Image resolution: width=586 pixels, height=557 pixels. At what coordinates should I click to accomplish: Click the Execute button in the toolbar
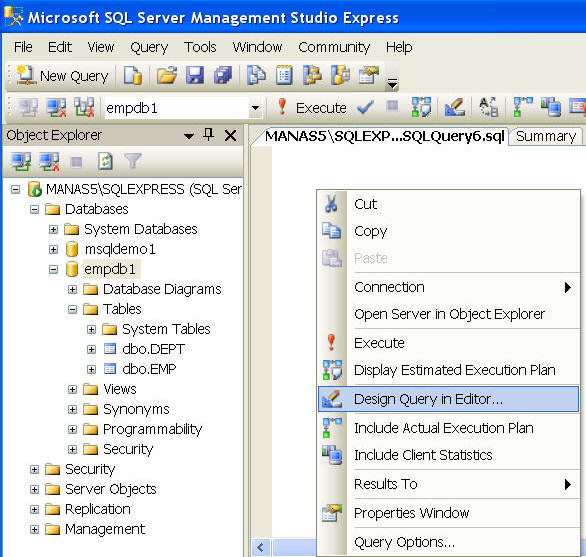tap(312, 108)
